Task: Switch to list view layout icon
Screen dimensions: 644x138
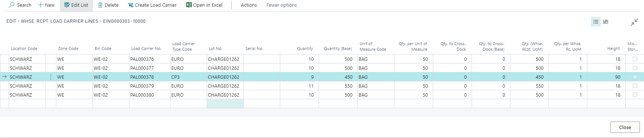Action: (x=596, y=22)
